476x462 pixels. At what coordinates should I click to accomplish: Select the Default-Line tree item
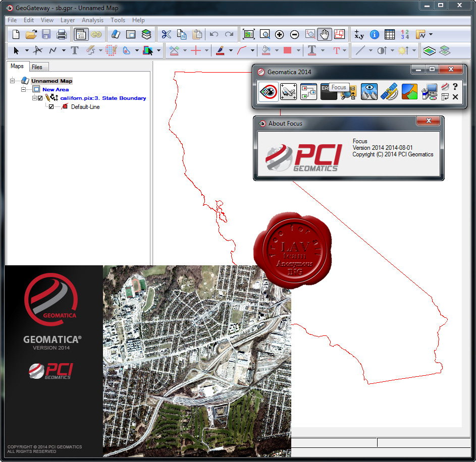85,107
